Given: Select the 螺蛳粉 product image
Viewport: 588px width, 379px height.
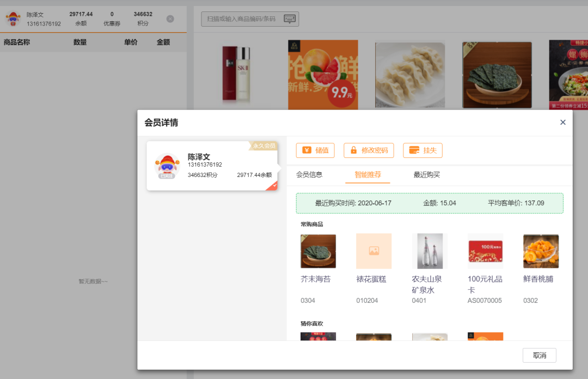Looking at the screenshot, I should (568, 75).
